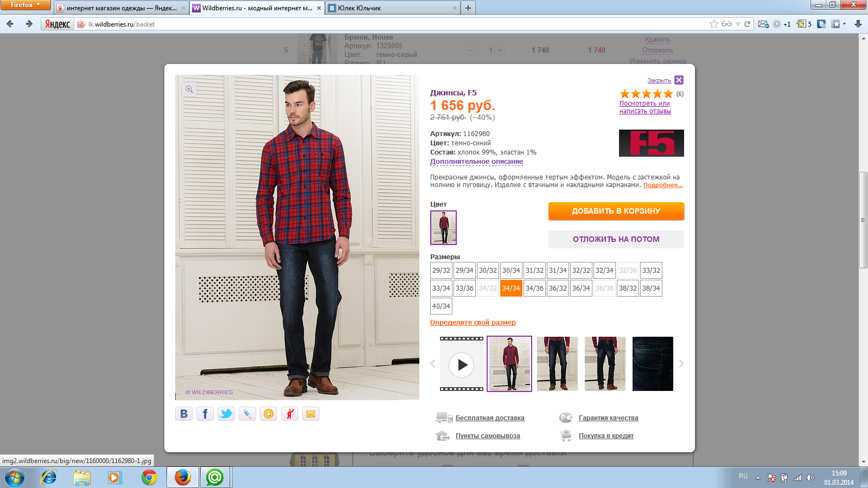Click the purple X close icon of the popup
The width and height of the screenshot is (868, 488).
pyautogui.click(x=679, y=80)
